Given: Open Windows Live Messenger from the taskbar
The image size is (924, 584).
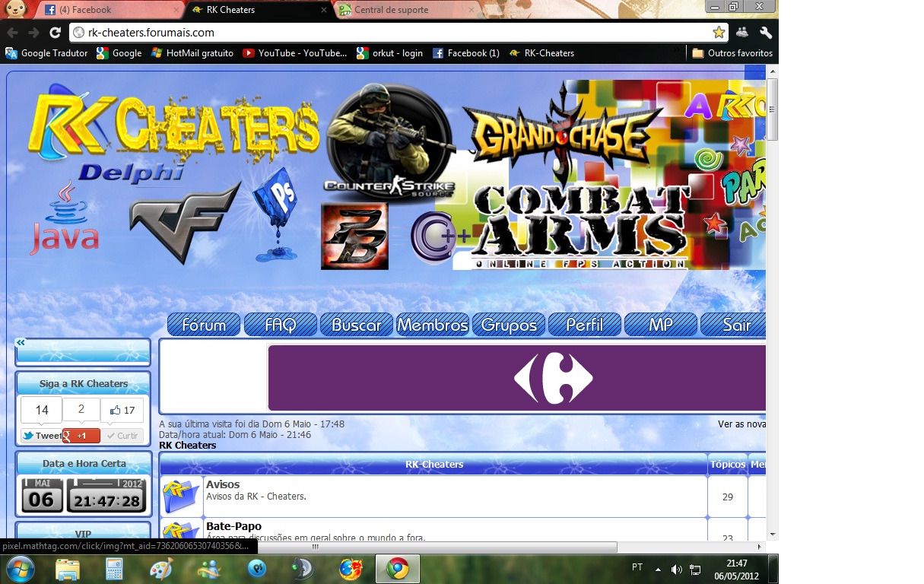Looking at the screenshot, I should (208, 569).
